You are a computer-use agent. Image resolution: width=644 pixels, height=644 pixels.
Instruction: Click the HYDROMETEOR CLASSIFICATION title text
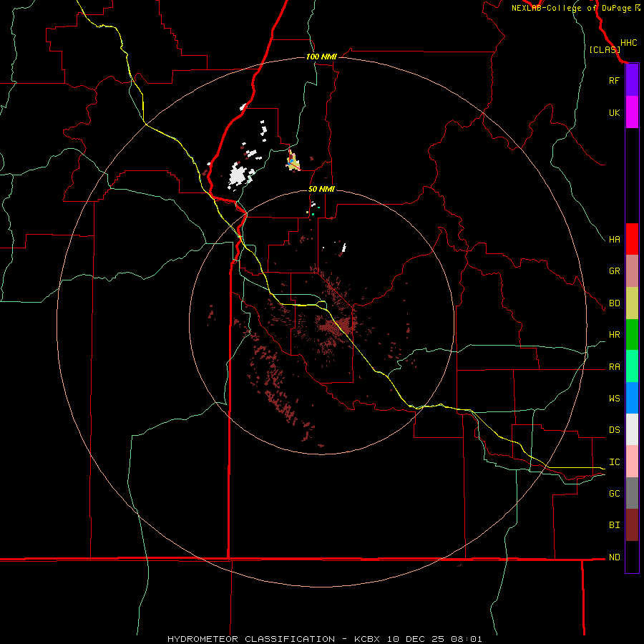click(251, 639)
